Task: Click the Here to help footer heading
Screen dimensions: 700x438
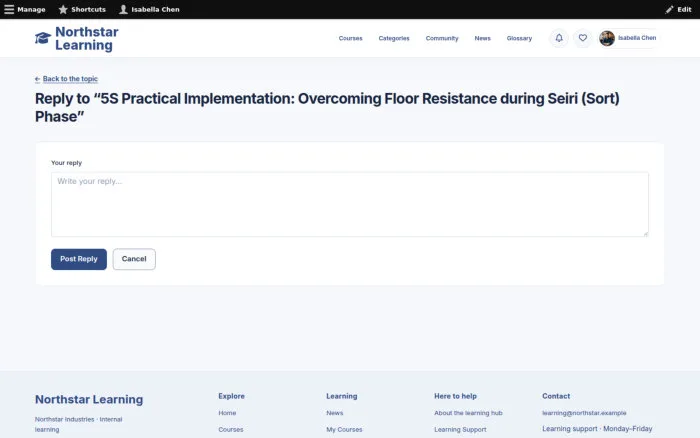Action: pos(455,396)
